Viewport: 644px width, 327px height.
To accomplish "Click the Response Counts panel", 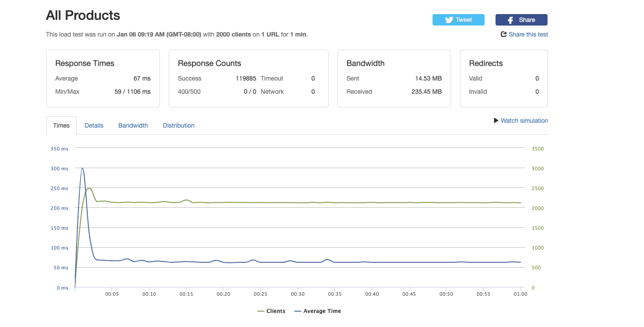I will [x=248, y=78].
